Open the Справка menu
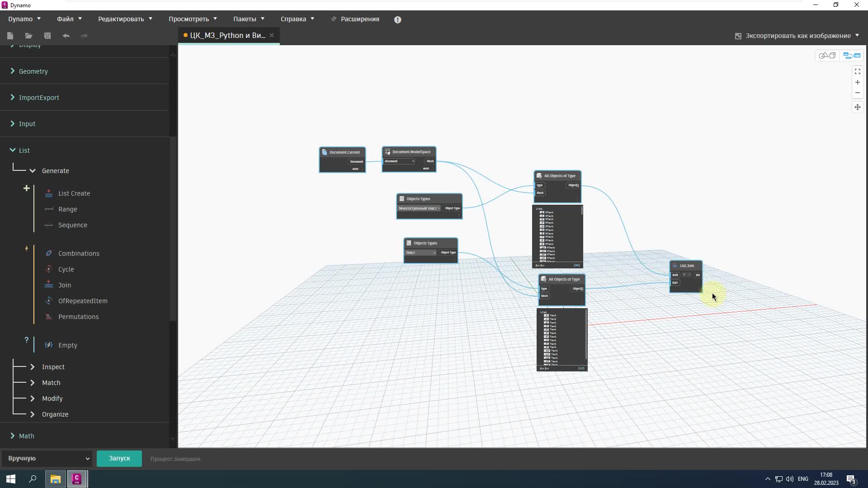 pos(297,19)
